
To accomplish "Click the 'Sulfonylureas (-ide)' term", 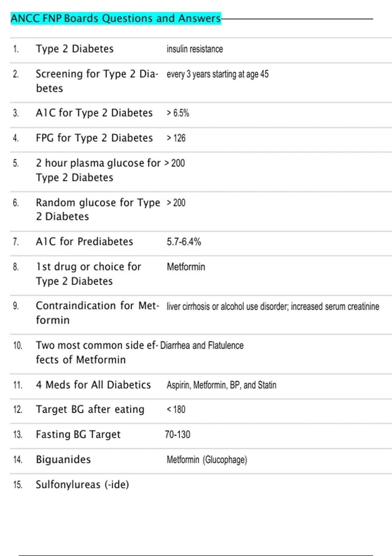I will [x=82, y=485].
